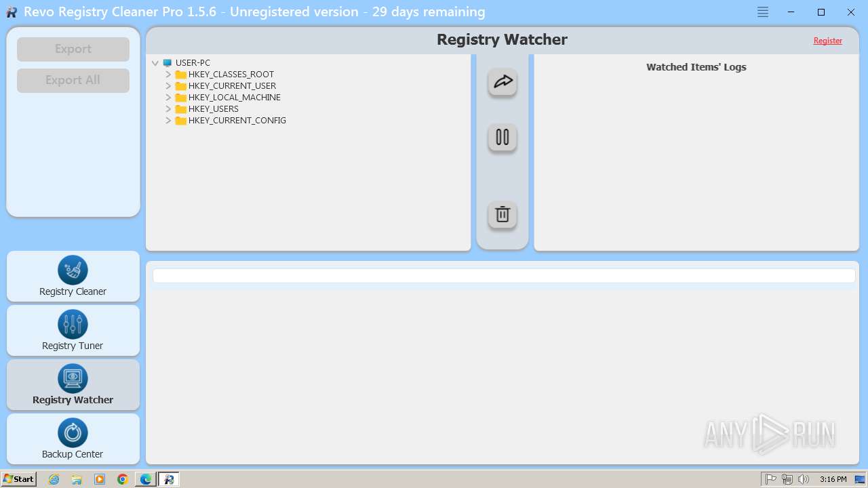Viewport: 868px width, 488px height.
Task: Launch Internet Explorer from taskbar
Action: coord(54,479)
